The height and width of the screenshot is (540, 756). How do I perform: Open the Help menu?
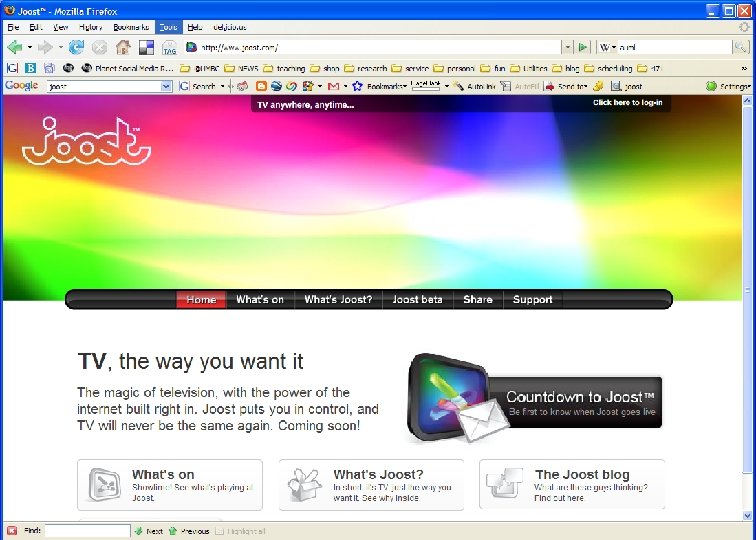click(195, 27)
